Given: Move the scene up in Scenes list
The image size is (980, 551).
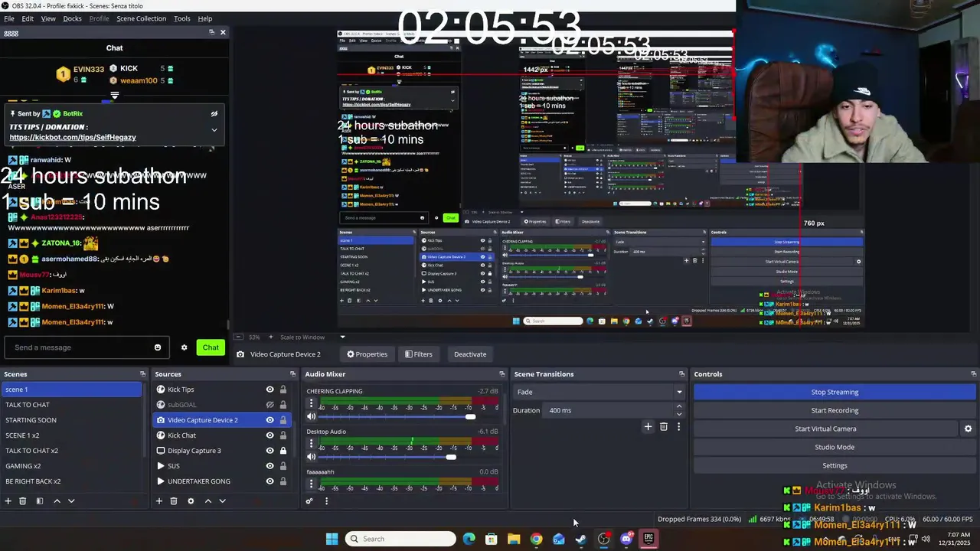Looking at the screenshot, I should pos(57,501).
